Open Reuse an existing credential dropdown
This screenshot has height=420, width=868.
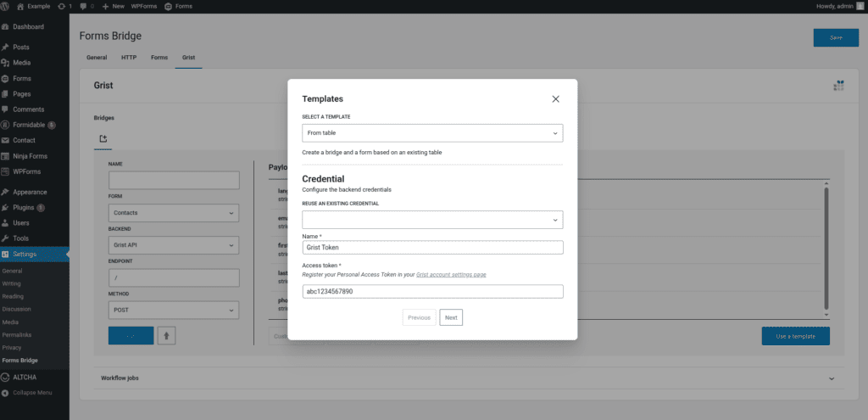(432, 220)
